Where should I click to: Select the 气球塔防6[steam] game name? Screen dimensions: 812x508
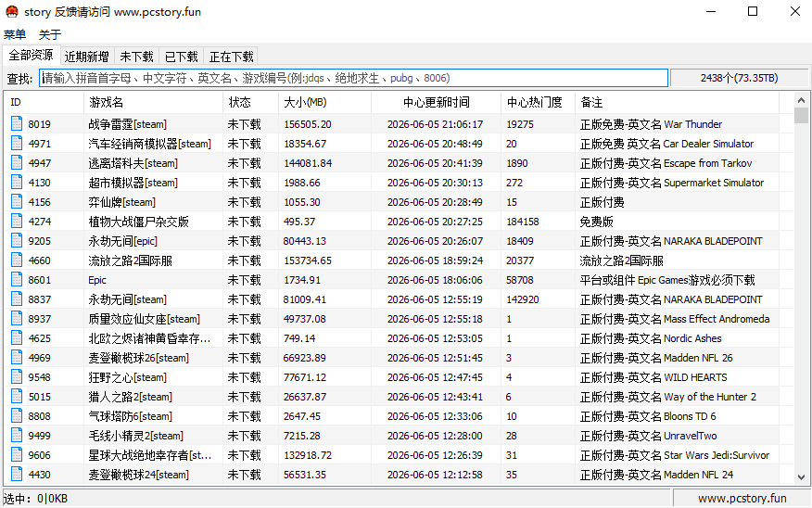pyautogui.click(x=130, y=416)
